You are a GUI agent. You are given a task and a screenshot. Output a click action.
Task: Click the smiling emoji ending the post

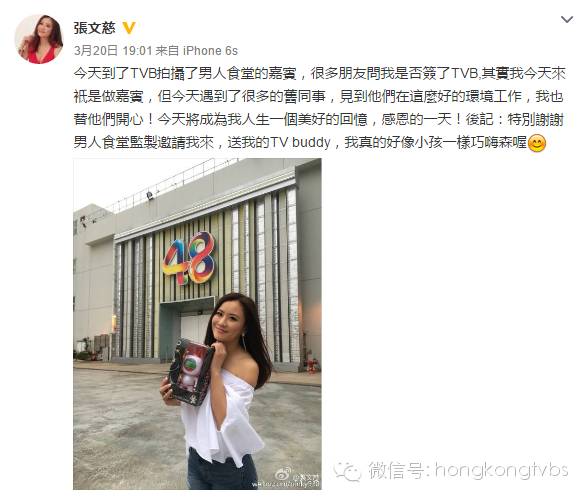point(537,143)
